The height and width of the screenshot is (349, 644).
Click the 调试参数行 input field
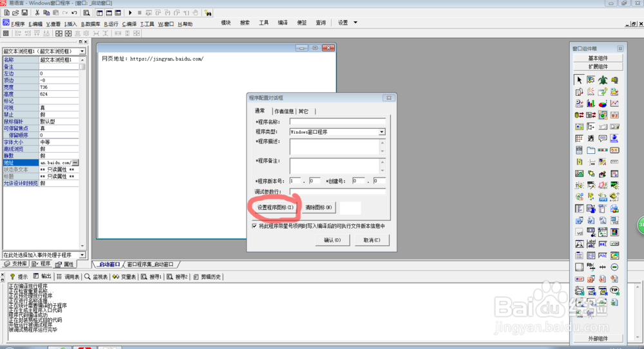tap(337, 191)
